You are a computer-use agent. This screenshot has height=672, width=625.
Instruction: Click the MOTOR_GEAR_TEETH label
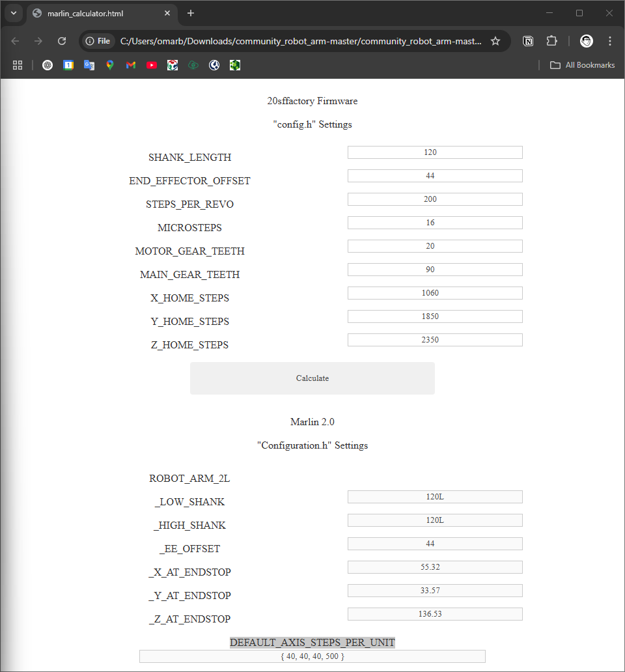coord(189,251)
